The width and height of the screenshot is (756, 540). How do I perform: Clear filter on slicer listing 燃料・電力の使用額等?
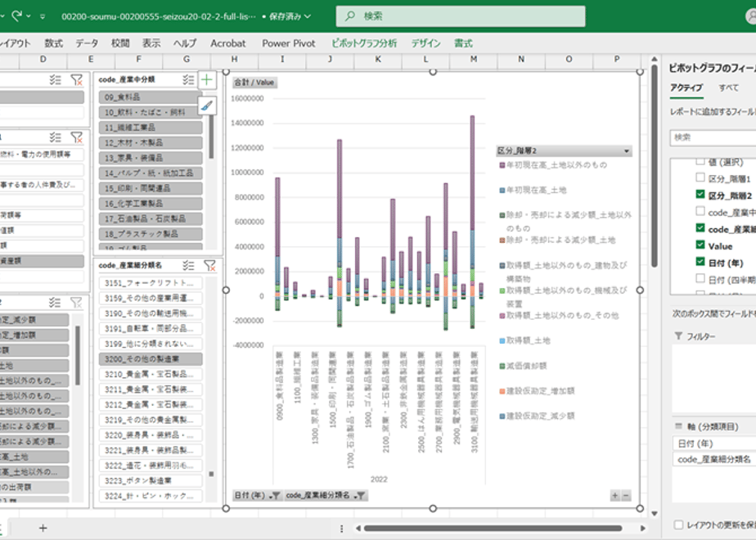pos(76,137)
